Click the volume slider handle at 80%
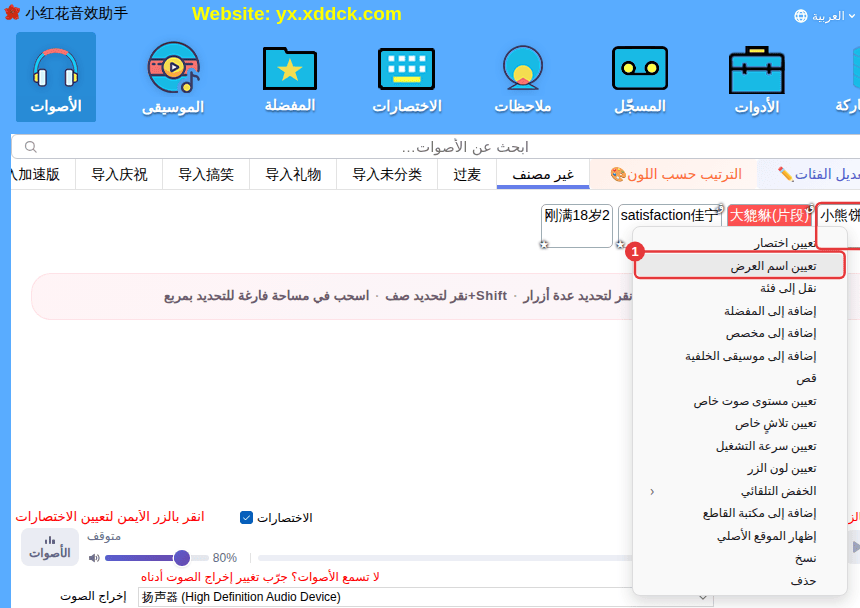Image resolution: width=860 pixels, height=608 pixels. click(182, 558)
